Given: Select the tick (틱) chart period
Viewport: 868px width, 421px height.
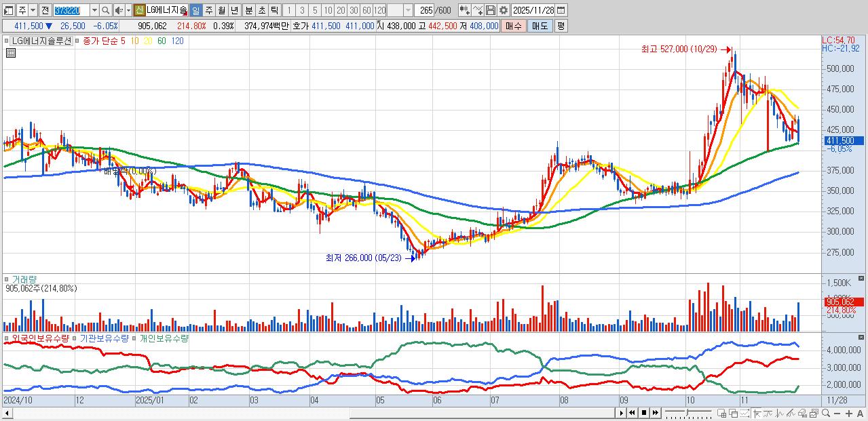Looking at the screenshot, I should click(x=274, y=10).
